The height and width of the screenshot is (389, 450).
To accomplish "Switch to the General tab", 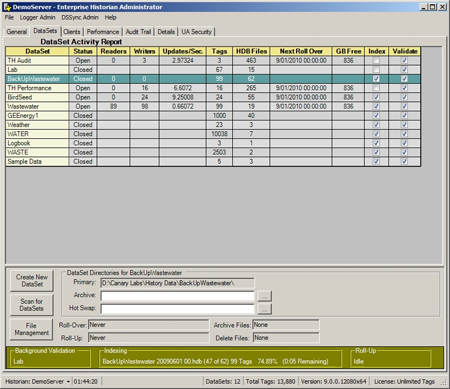I will [x=17, y=32].
